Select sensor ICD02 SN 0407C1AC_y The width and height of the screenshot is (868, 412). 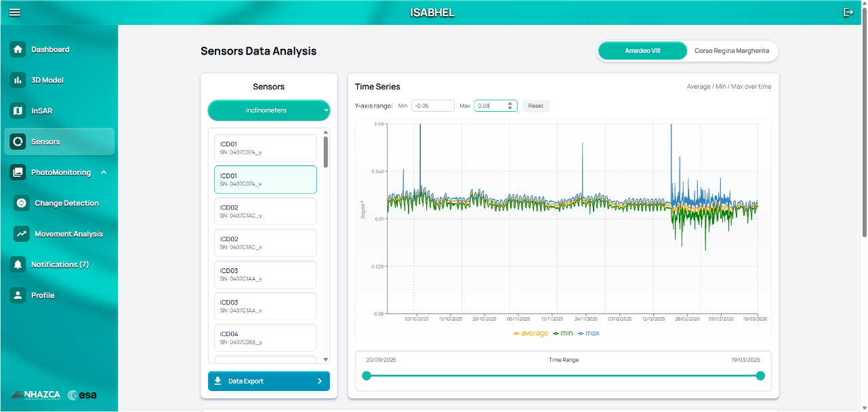(x=266, y=211)
